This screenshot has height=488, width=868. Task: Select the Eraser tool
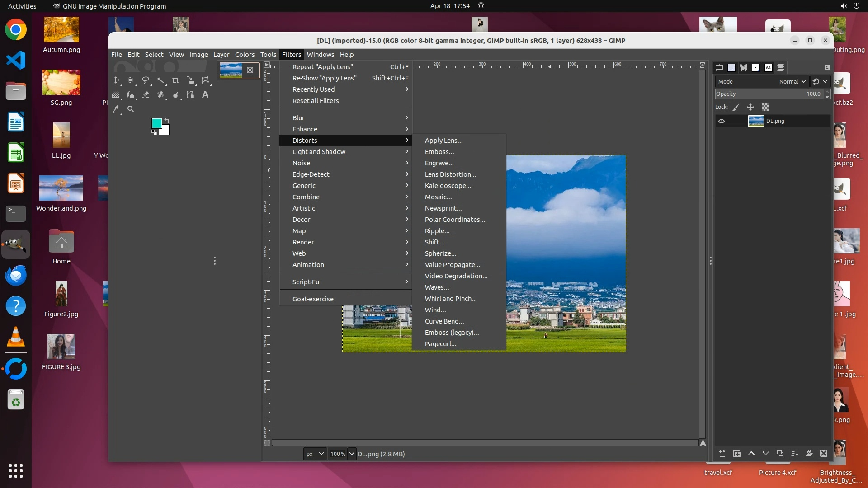(146, 95)
